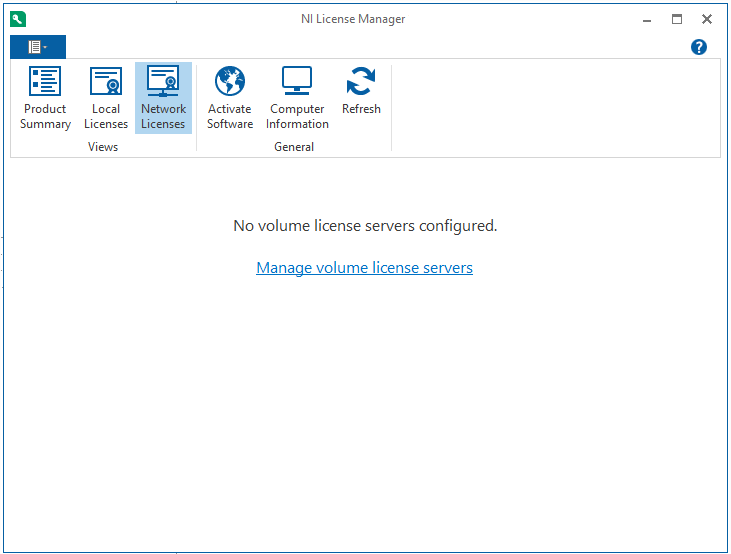
Task: Click the General group label
Action: click(294, 147)
